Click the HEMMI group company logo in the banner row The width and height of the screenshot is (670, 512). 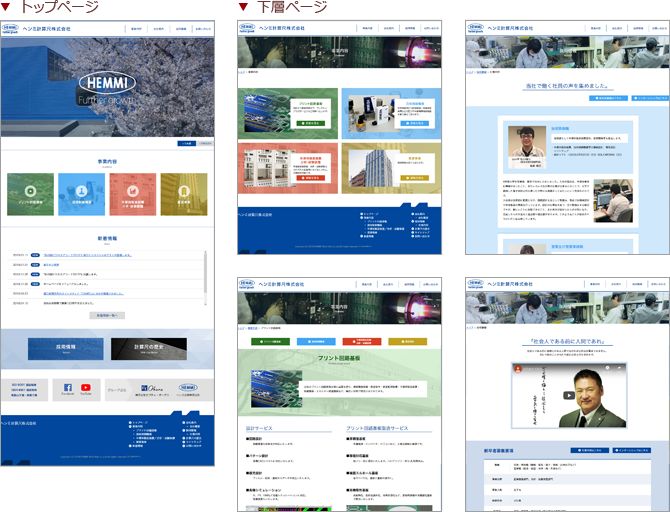click(188, 387)
